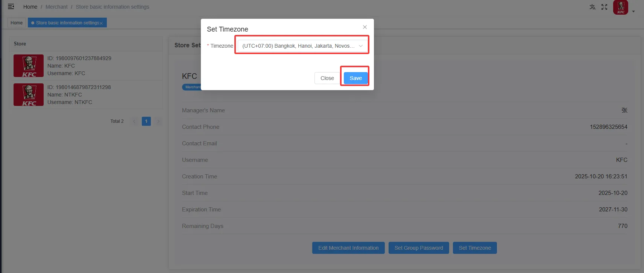Click the Close button in the dialog

coord(327,78)
